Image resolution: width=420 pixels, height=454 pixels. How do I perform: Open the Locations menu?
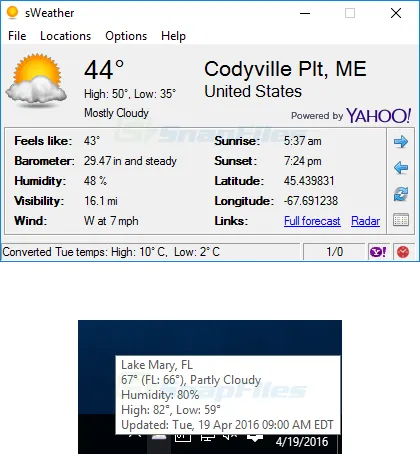pos(65,36)
